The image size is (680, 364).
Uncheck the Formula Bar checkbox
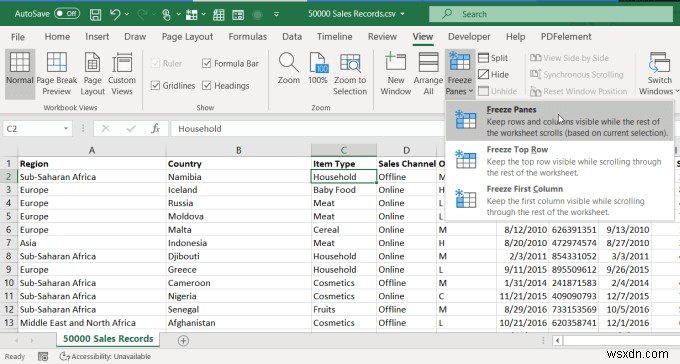click(206, 63)
